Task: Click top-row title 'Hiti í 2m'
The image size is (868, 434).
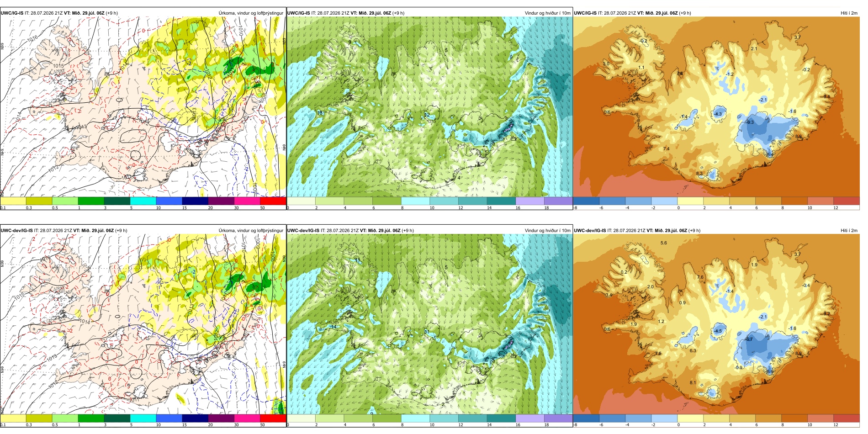Action: (849, 13)
